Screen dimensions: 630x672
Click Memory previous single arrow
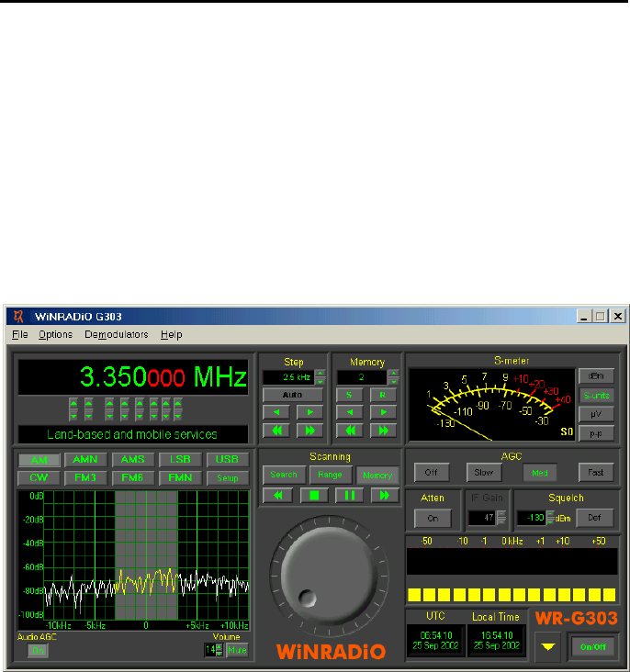(350, 412)
